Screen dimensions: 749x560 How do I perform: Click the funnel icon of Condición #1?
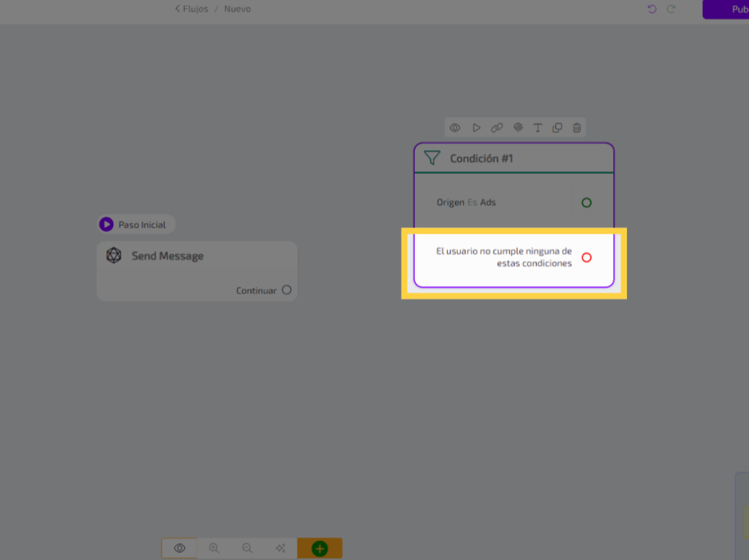click(x=432, y=158)
